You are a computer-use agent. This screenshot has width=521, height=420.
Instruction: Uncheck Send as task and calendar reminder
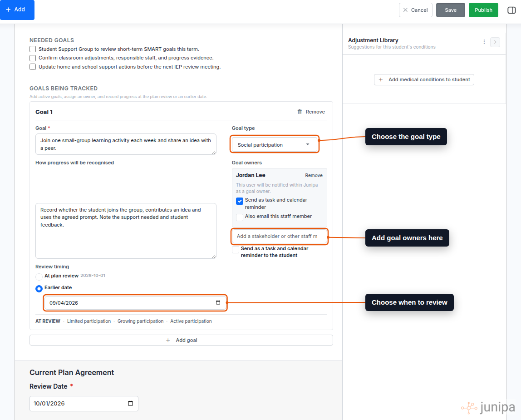239,201
